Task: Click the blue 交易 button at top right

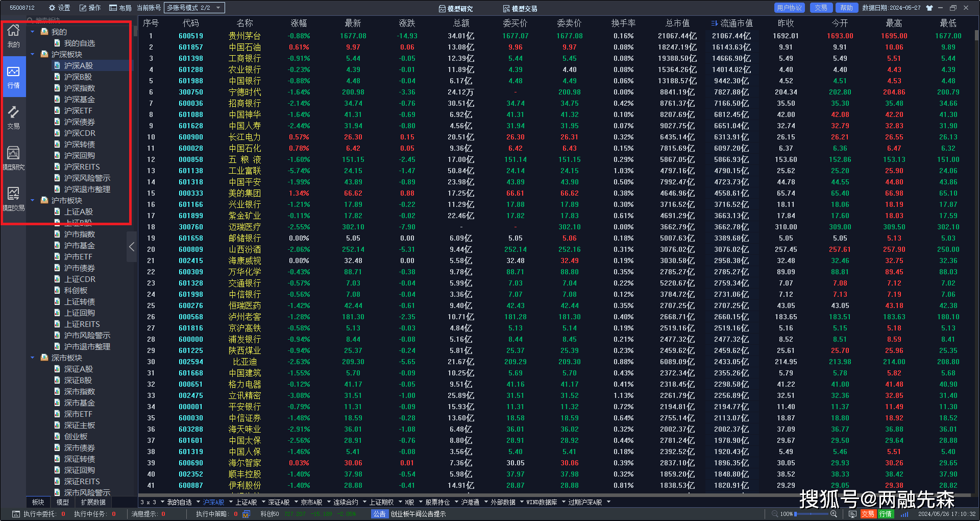Action: (x=821, y=8)
